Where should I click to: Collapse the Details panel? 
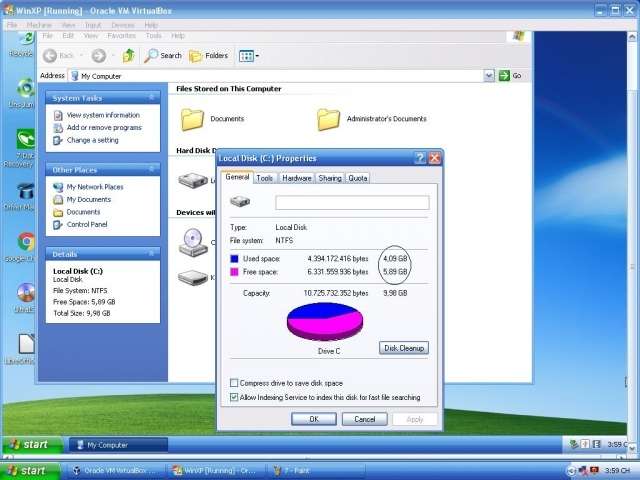[153, 254]
